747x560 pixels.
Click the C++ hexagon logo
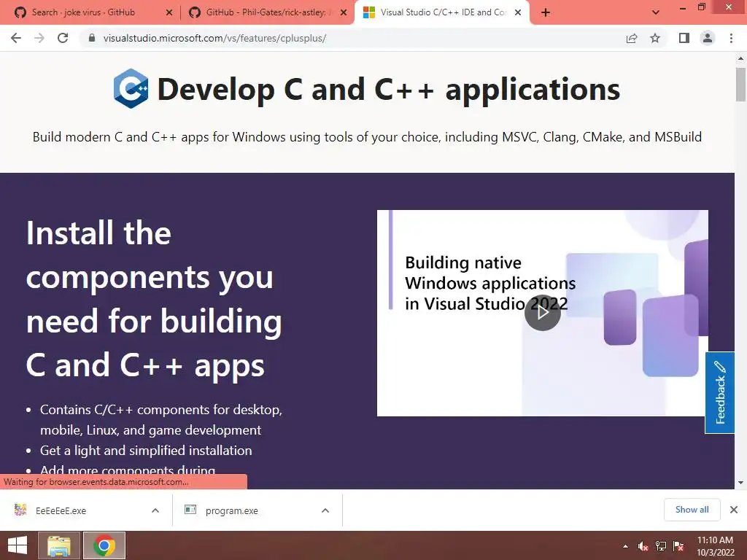point(131,88)
